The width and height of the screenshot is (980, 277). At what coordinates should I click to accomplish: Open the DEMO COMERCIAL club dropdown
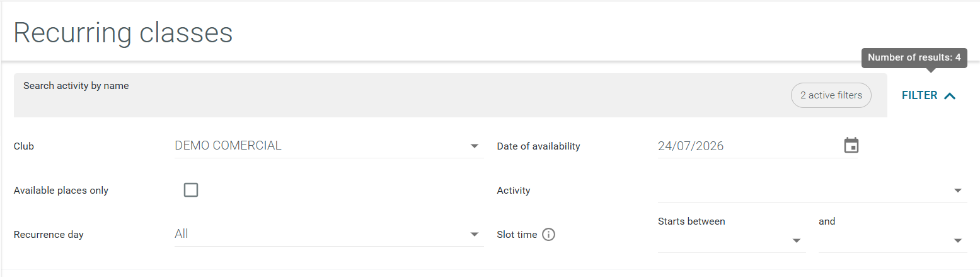click(329, 146)
